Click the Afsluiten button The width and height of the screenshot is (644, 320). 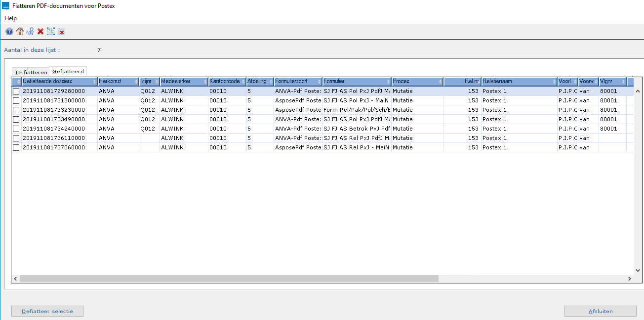tap(600, 311)
